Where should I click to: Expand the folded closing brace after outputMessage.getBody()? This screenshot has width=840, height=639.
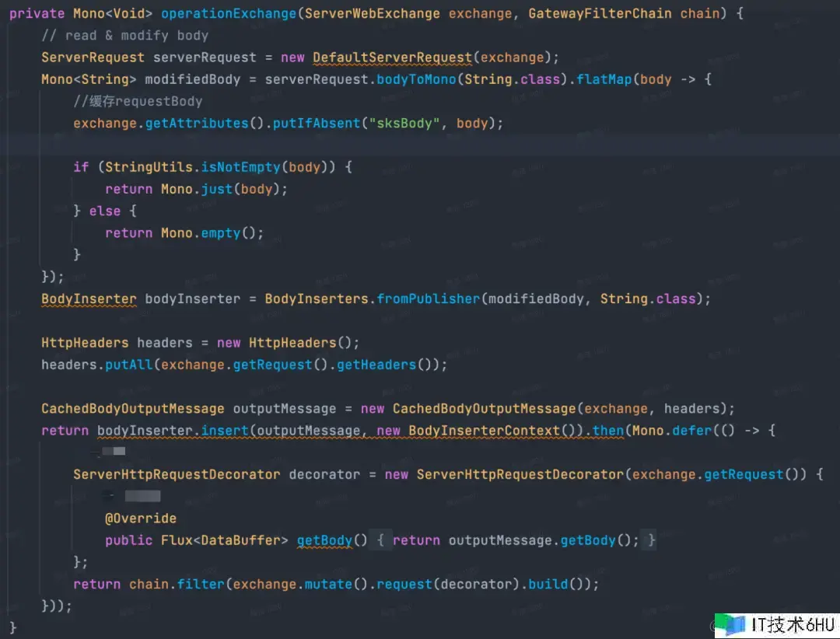[651, 540]
